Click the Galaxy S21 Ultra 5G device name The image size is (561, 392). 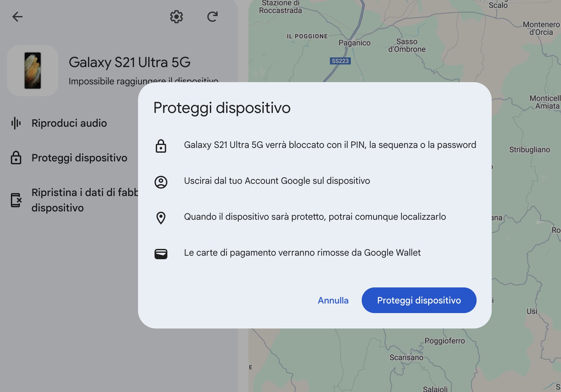point(130,62)
